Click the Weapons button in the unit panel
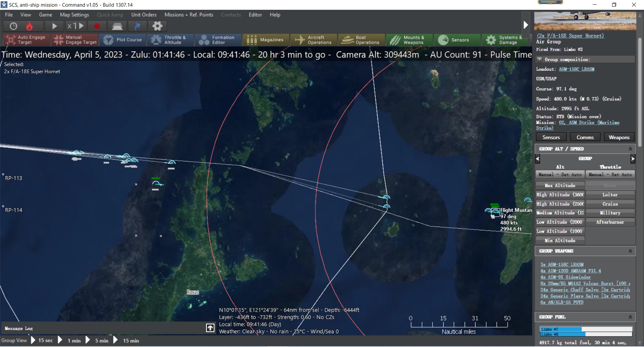The height and width of the screenshot is (347, 644). (619, 137)
